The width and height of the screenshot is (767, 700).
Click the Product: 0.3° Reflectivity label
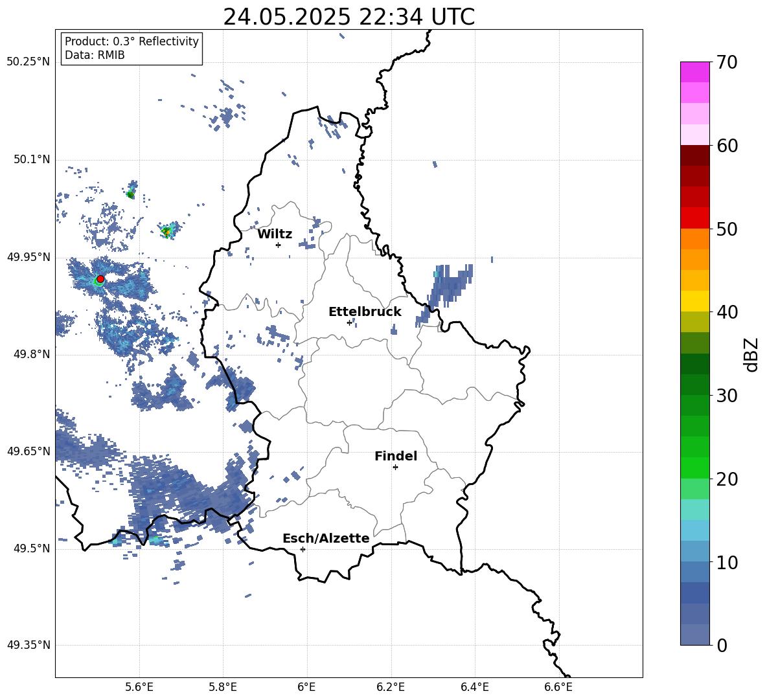click(x=132, y=41)
